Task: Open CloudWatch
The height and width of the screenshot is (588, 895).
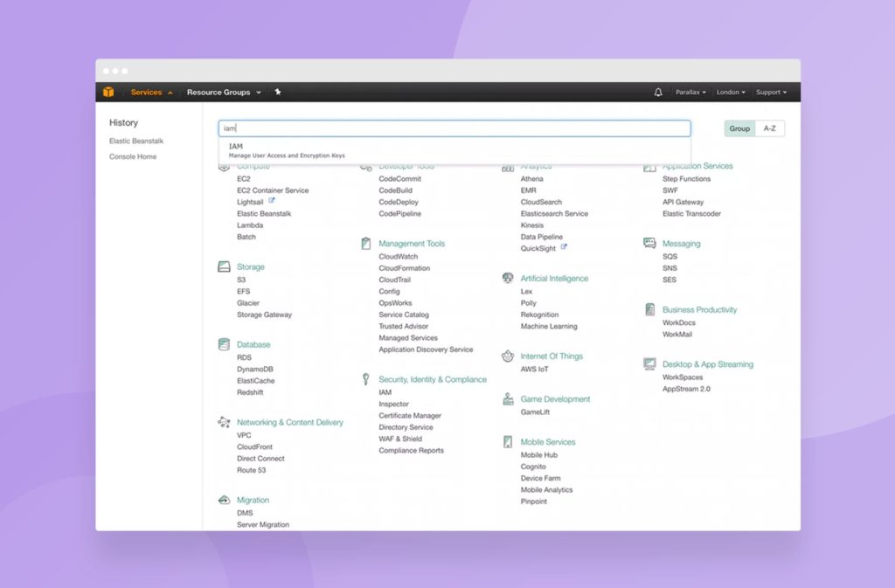Action: [x=399, y=257]
